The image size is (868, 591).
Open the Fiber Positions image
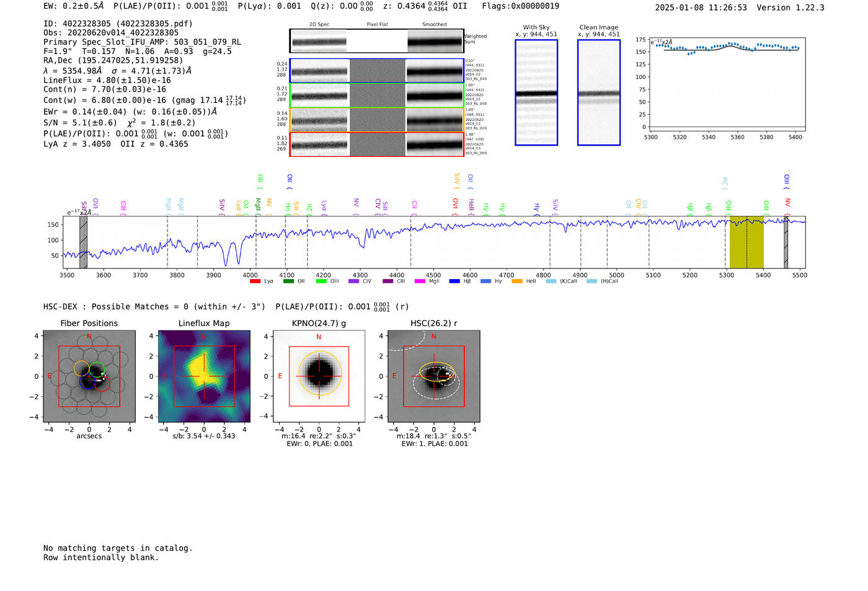[x=89, y=376]
